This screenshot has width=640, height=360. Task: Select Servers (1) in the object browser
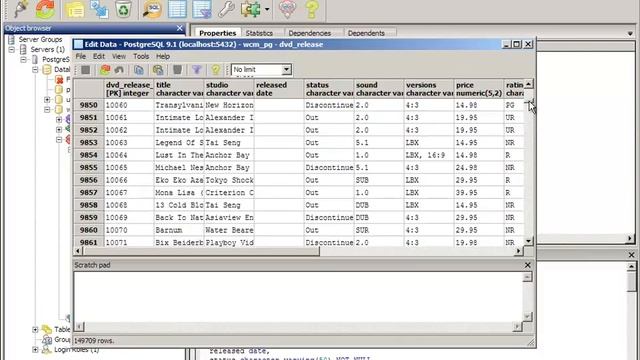click(47, 49)
